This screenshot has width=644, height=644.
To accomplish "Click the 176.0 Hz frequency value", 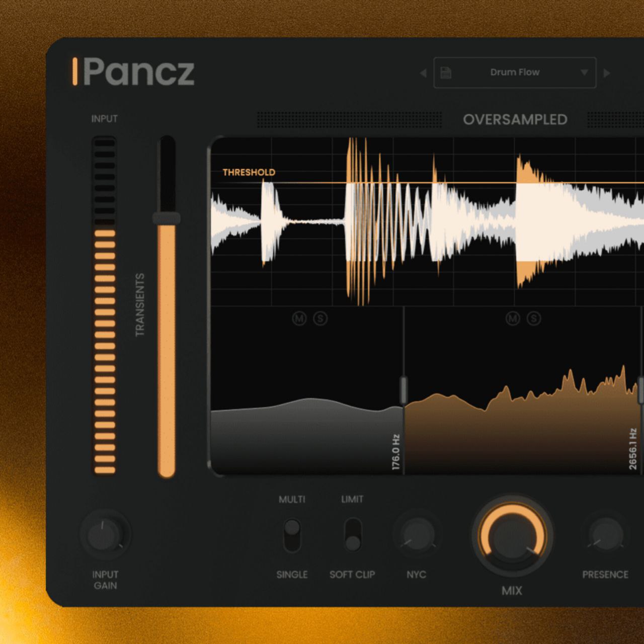I will [395, 452].
